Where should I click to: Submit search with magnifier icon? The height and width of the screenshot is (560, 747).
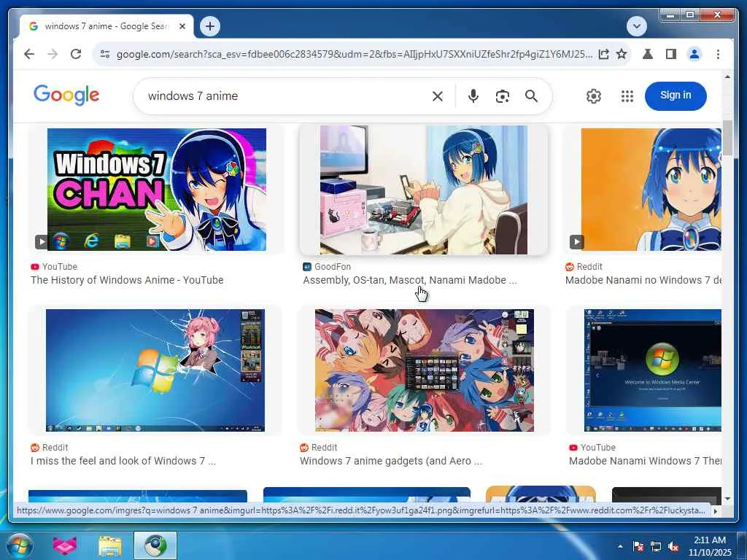531,96
